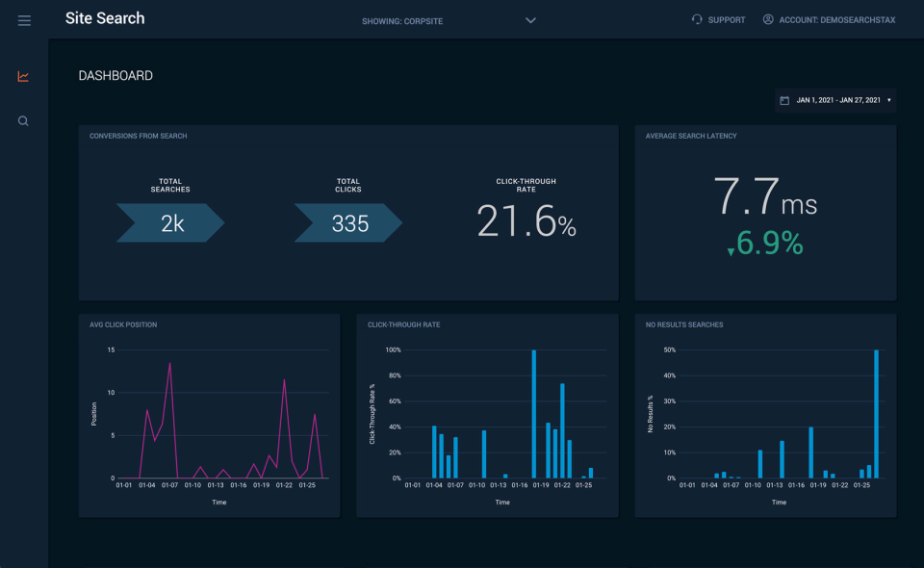Click the tallest bar in Click-Through Rate chart
924x568 pixels.
535,414
